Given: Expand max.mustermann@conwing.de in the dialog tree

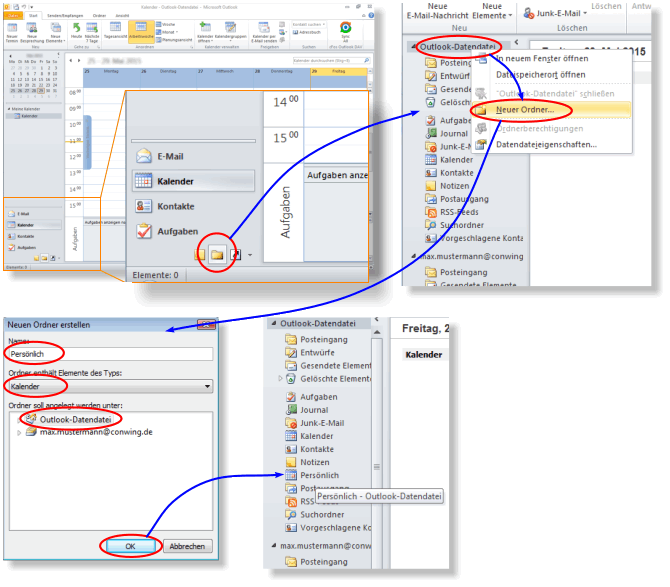Looking at the screenshot, I should tap(21, 432).
